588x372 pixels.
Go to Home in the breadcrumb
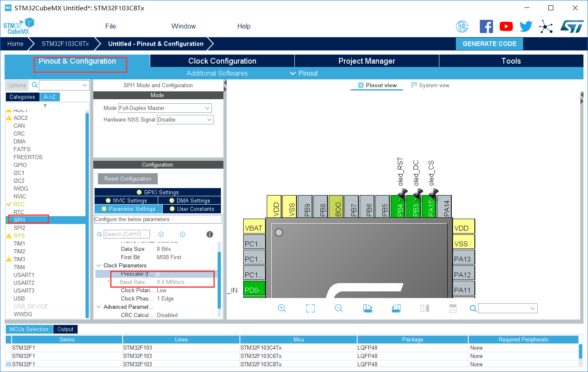point(15,44)
